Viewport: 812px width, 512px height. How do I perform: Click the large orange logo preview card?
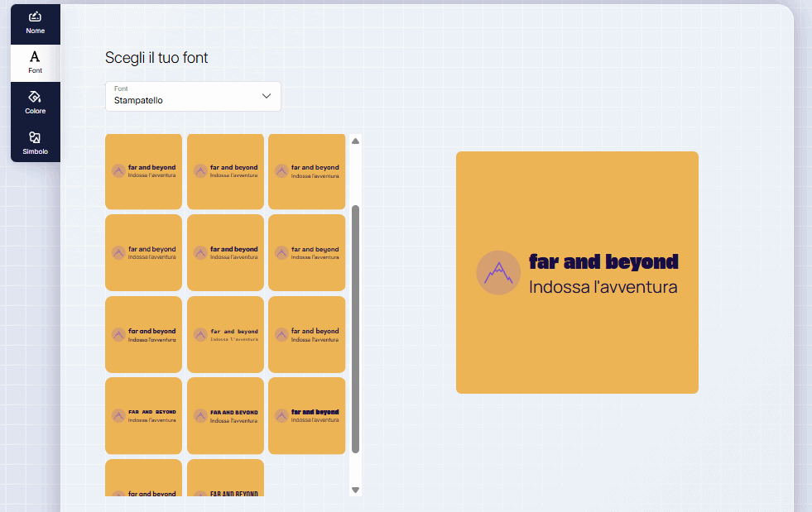click(577, 272)
